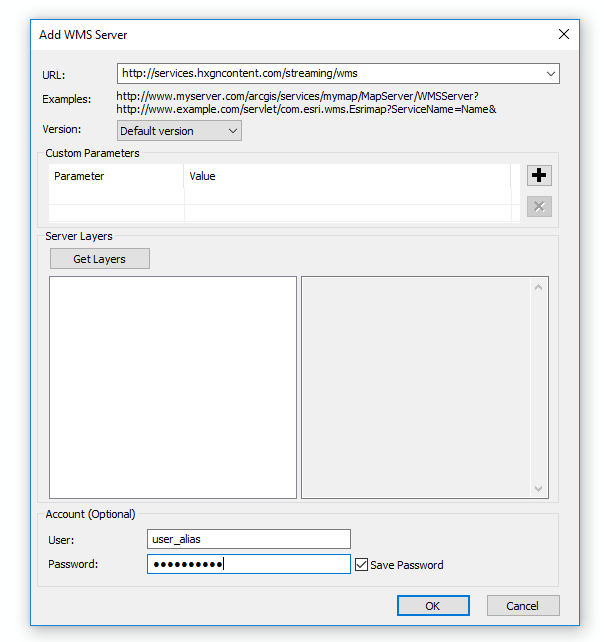
Task: Click the Cancel button
Action: (522, 606)
